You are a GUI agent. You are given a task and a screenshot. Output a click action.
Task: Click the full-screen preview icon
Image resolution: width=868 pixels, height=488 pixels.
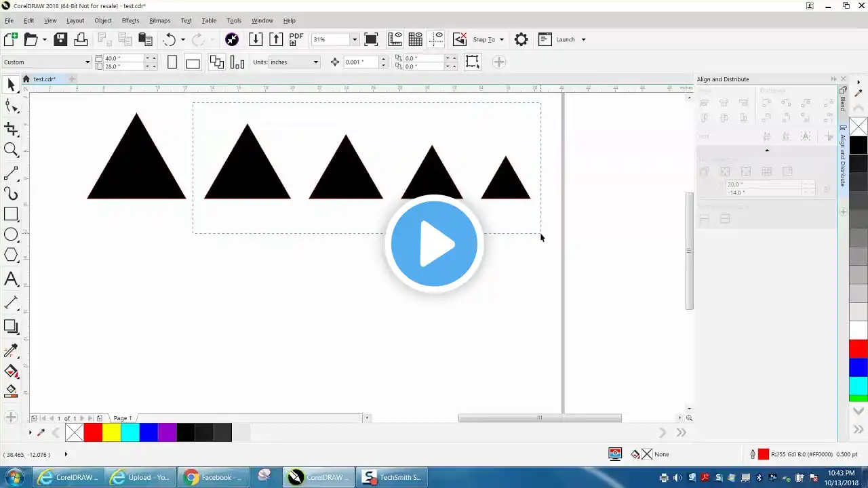click(371, 39)
